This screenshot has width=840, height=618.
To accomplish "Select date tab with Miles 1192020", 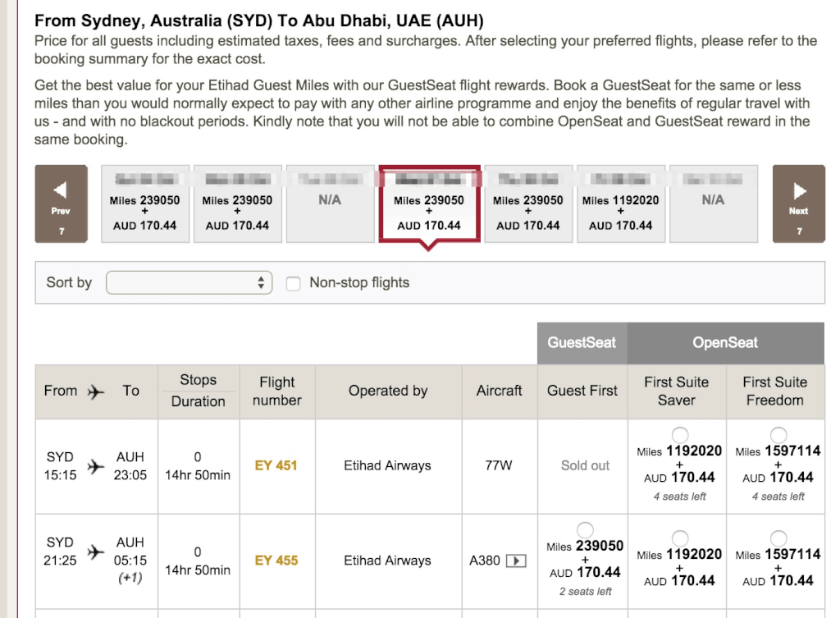I will [x=621, y=204].
